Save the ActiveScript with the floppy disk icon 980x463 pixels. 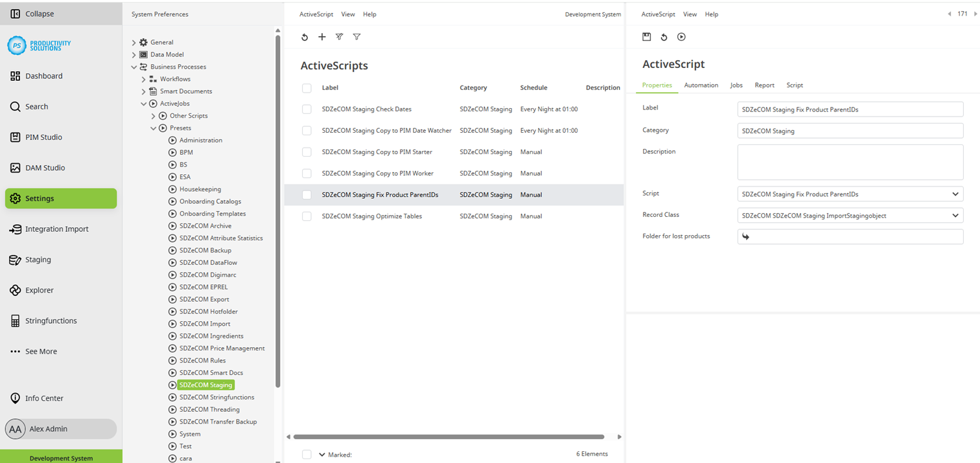click(x=646, y=37)
